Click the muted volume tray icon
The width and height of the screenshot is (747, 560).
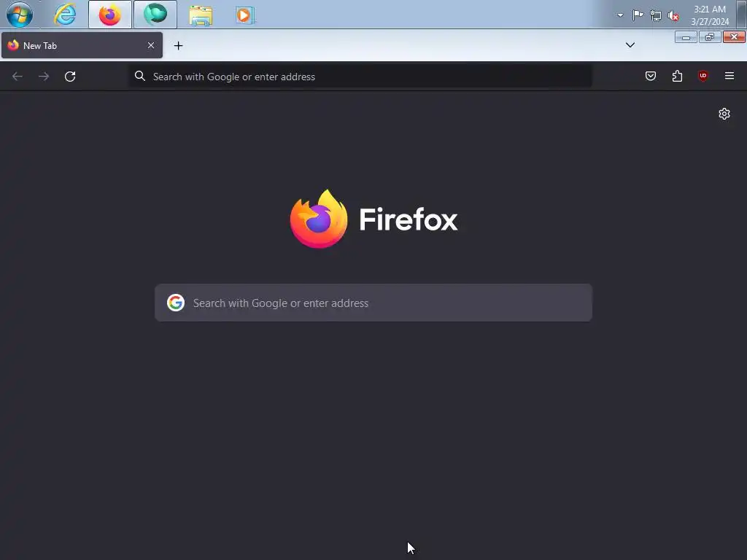[x=673, y=16]
